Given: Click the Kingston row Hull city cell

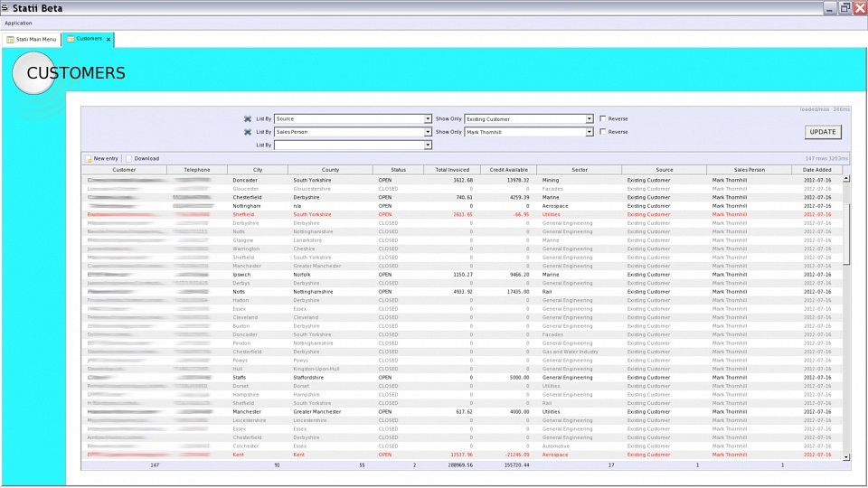Looking at the screenshot, I should pos(238,369).
